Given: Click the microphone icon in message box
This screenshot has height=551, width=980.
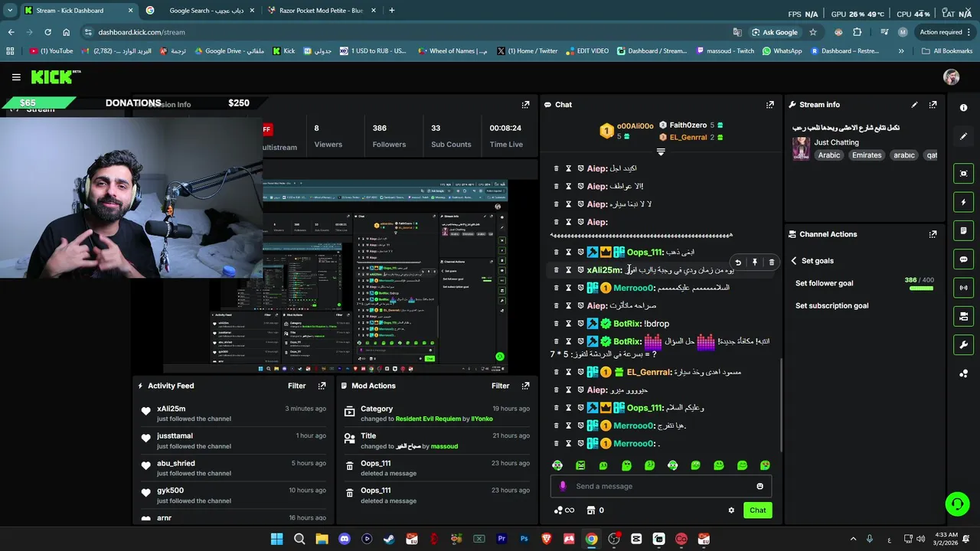Looking at the screenshot, I should 563,486.
